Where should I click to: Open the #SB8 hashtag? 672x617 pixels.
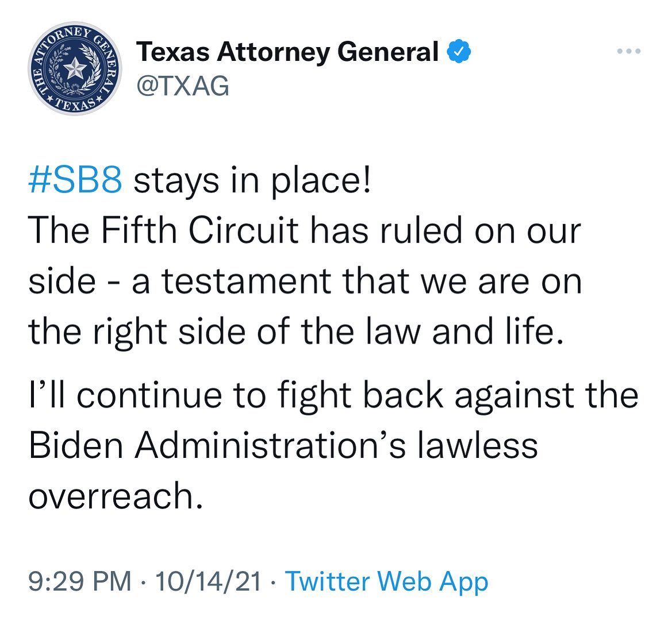pos(75,181)
